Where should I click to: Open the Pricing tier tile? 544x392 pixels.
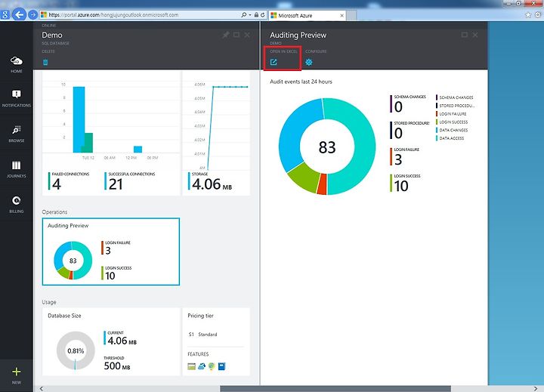tap(216, 341)
